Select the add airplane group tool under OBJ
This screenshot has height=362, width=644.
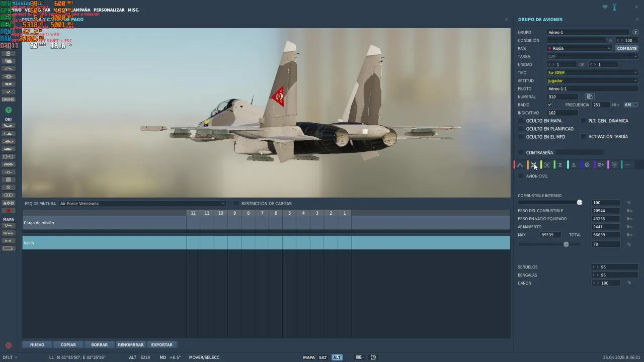click(9, 126)
